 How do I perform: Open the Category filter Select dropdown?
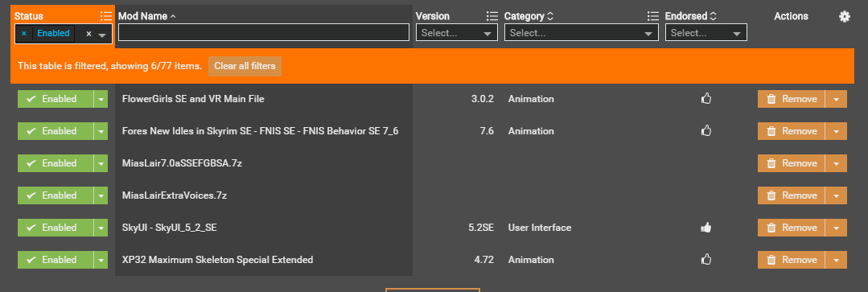pyautogui.click(x=582, y=33)
